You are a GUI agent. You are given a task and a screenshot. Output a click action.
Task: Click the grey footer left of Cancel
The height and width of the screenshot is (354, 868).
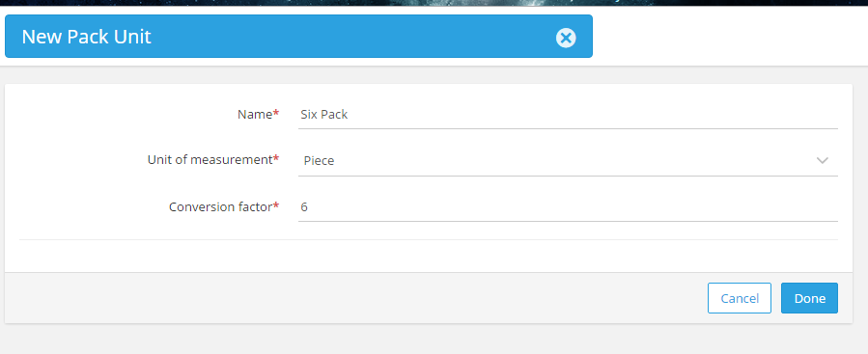click(x=354, y=298)
